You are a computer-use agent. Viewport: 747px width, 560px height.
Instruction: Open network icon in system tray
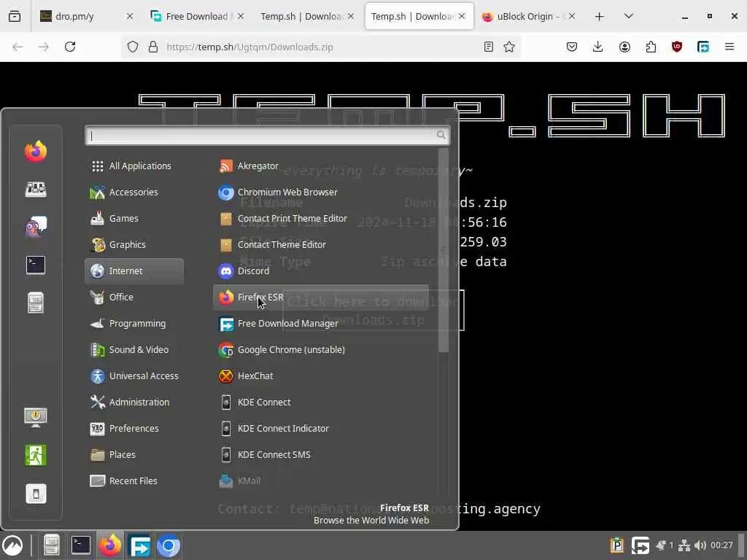point(684,545)
